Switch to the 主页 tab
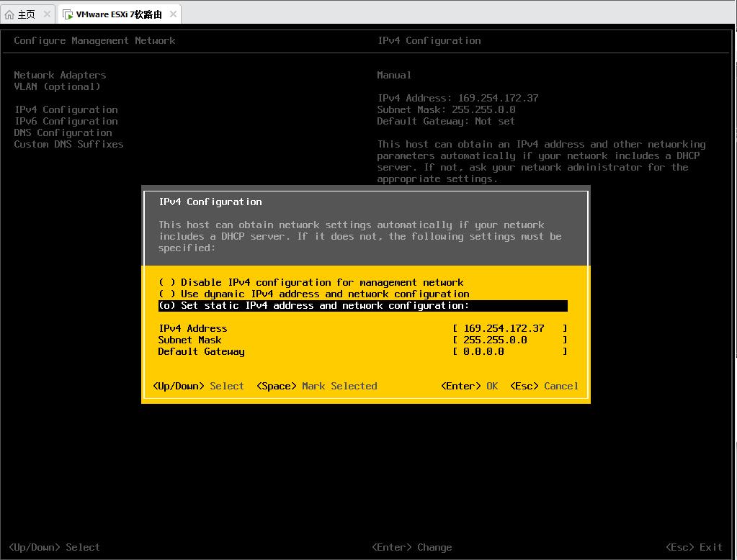 click(x=26, y=14)
